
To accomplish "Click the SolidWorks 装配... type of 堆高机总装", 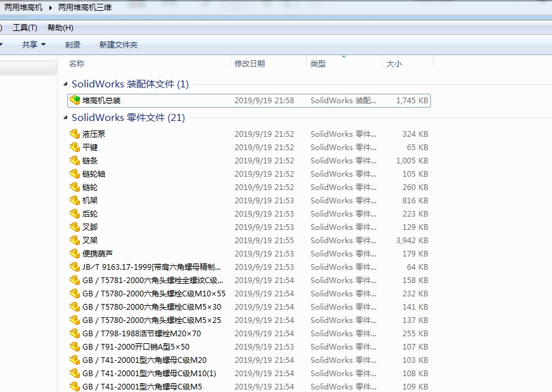I will [x=343, y=101].
